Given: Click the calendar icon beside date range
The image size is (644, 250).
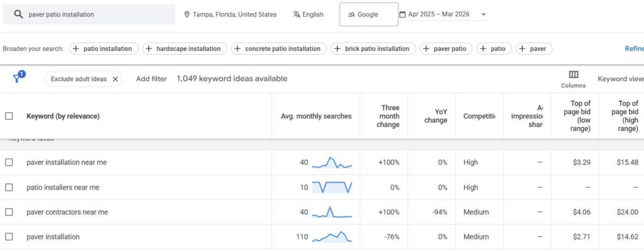Looking at the screenshot, I should pos(402,14).
